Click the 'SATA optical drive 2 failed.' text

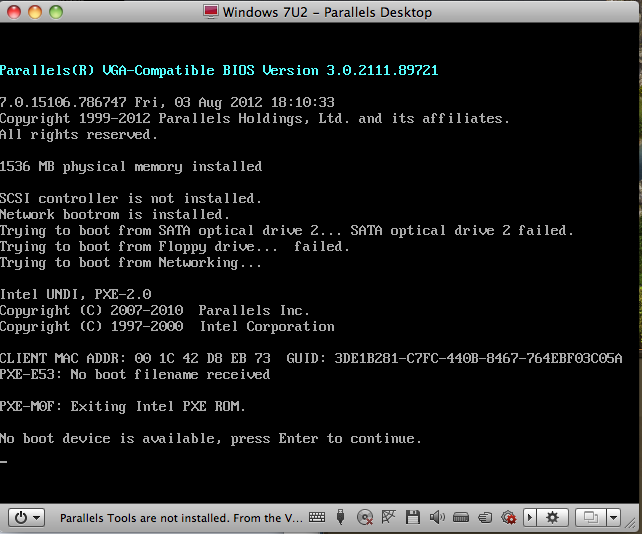(461, 231)
